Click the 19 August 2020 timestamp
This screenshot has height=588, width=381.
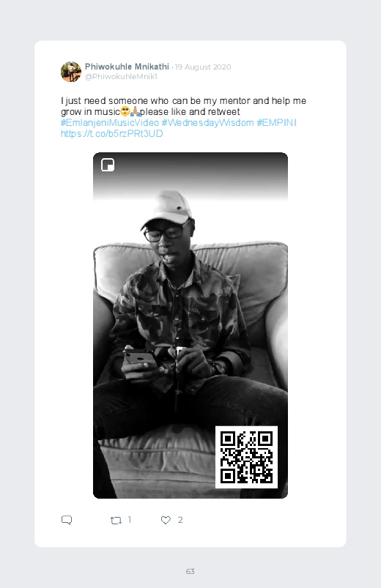pos(203,67)
